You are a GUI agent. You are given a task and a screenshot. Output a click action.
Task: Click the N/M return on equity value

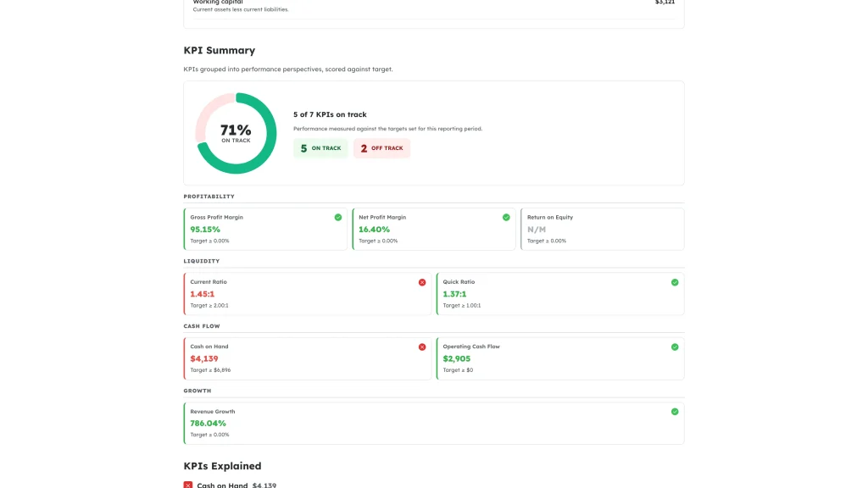pos(537,229)
